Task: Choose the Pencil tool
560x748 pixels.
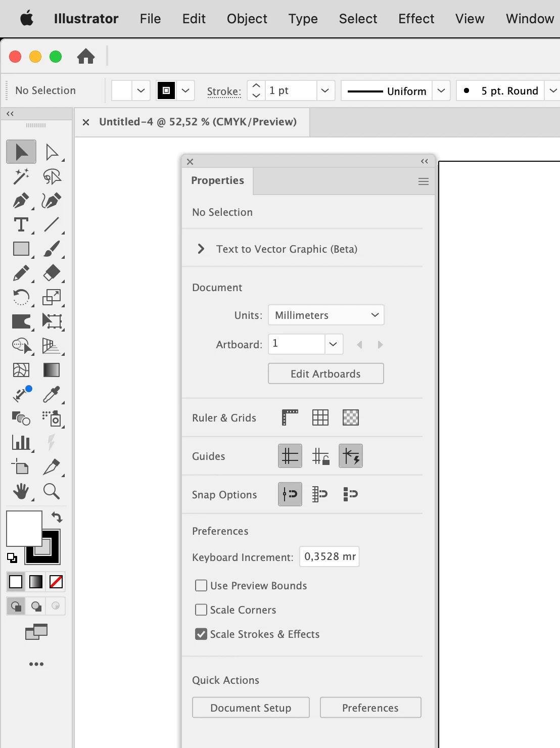Action: coord(21,273)
